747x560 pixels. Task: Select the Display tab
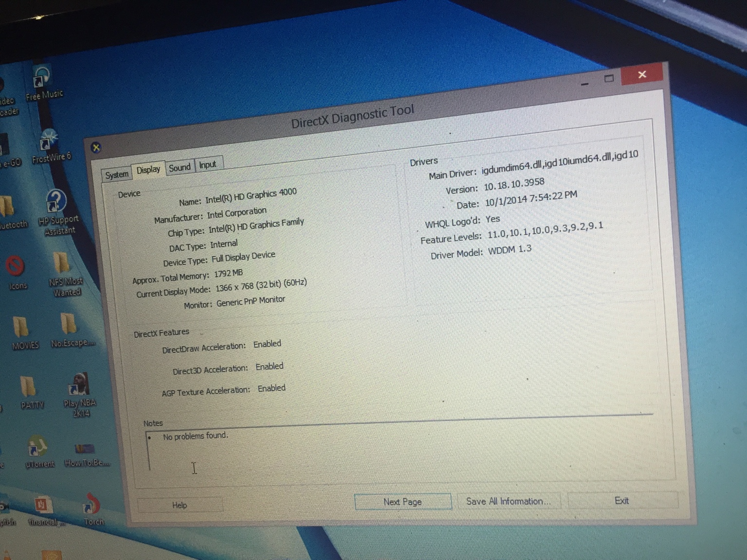pos(148,170)
